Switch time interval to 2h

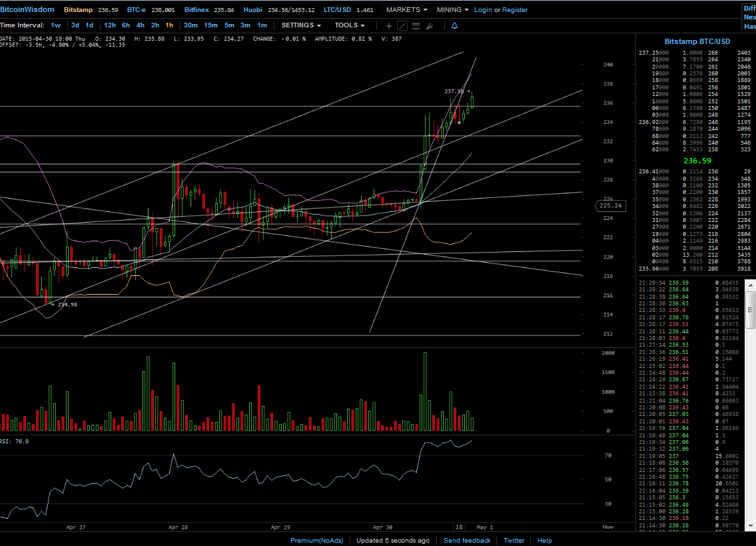point(155,25)
